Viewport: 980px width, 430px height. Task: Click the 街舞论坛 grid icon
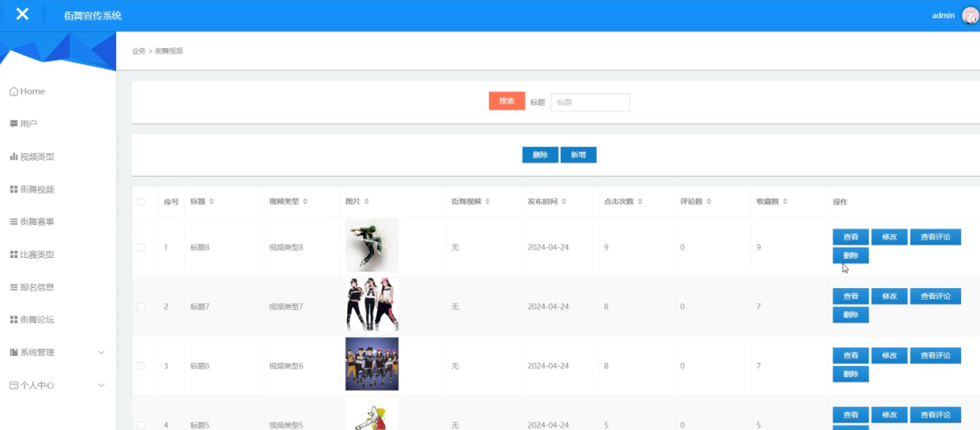click(14, 320)
